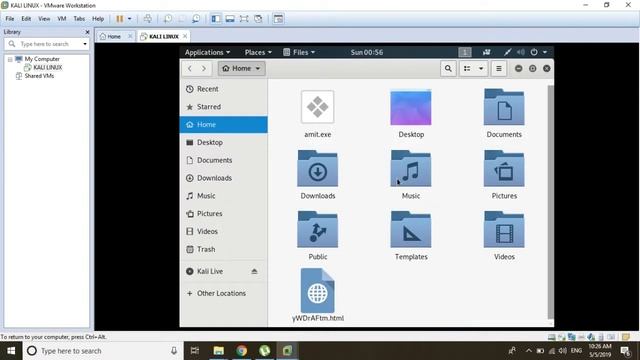Click the Kali volume speaker icon
The image size is (640, 360).
point(521,52)
